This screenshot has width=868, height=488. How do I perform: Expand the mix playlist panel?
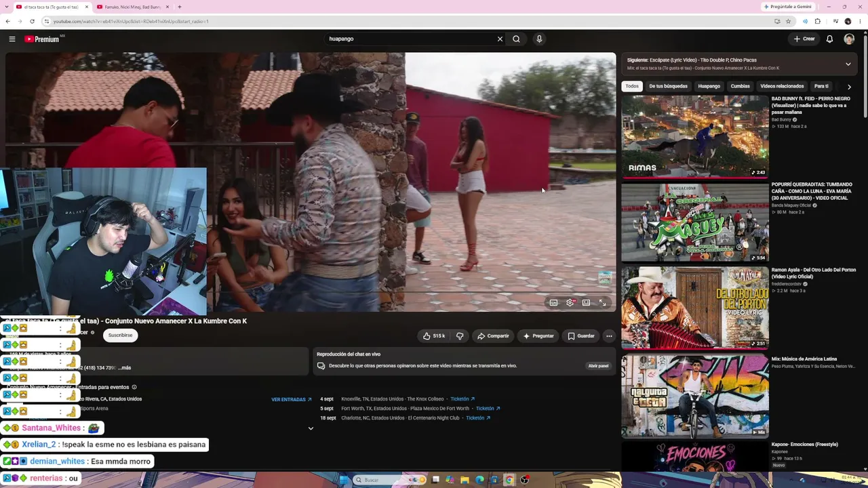pyautogui.click(x=848, y=64)
